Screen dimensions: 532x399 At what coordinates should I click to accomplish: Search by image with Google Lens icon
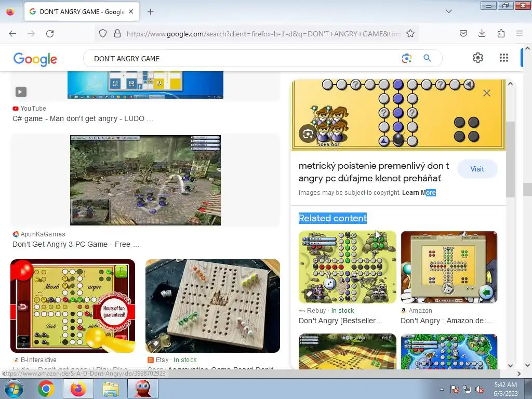[406, 58]
